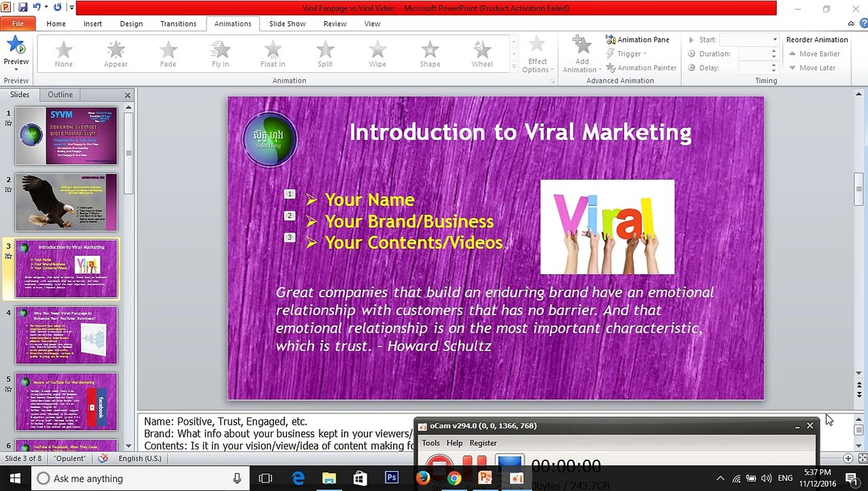868x491 pixels.
Task: Click the Redo icon in title bar
Action: coord(57,8)
